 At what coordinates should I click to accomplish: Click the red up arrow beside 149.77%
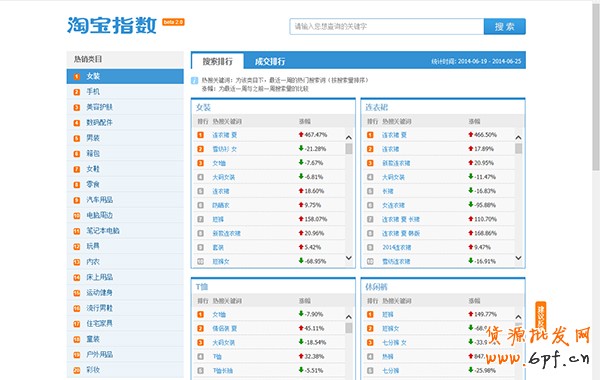click(471, 314)
